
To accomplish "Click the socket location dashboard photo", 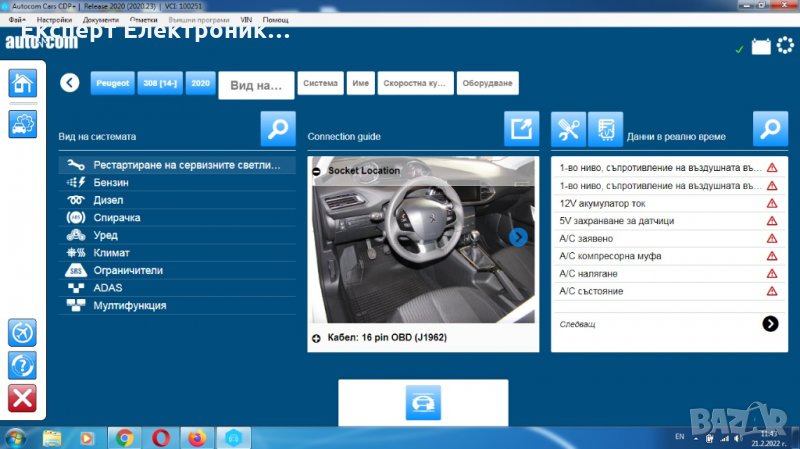I will (423, 240).
